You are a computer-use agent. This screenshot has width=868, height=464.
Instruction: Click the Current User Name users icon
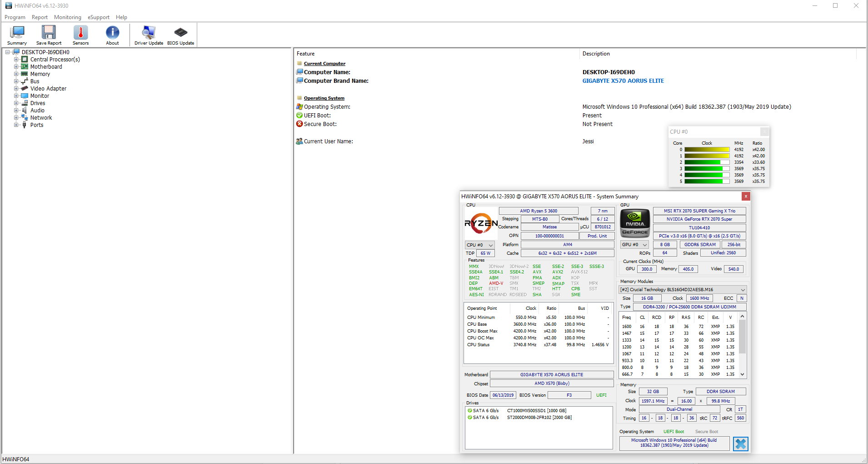[x=299, y=141]
